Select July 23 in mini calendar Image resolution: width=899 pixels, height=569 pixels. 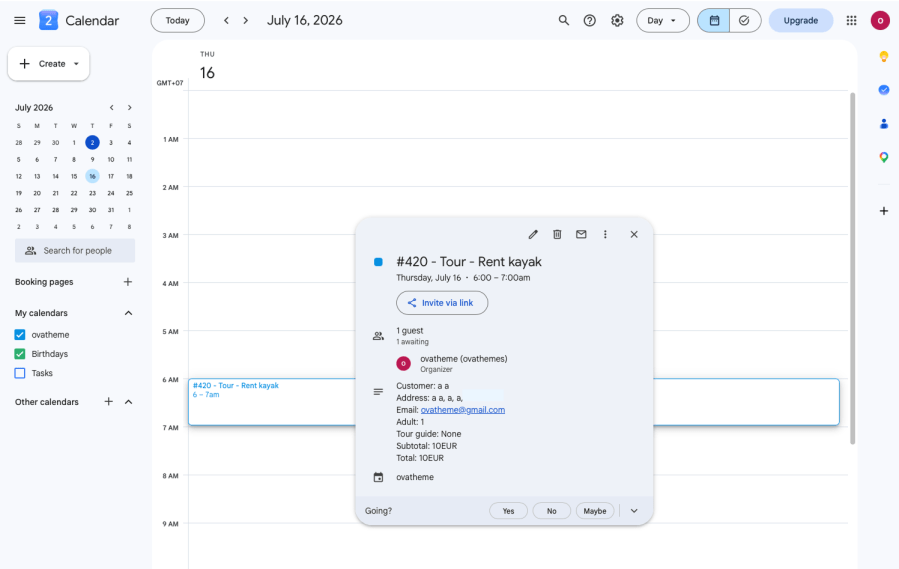coord(92,193)
